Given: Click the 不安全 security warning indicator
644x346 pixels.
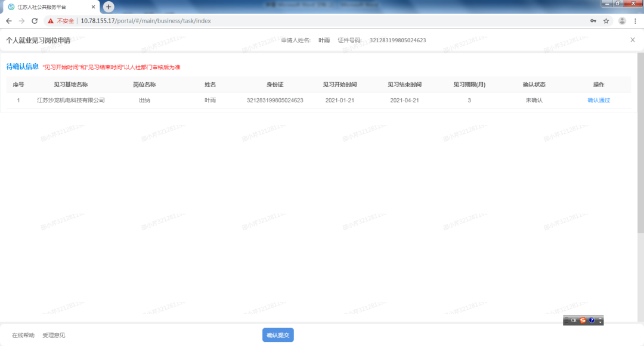Looking at the screenshot, I should point(61,21).
